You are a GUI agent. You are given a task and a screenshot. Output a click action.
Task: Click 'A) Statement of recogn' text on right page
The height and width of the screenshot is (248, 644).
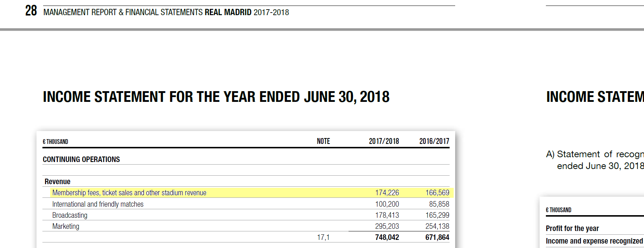pos(595,154)
